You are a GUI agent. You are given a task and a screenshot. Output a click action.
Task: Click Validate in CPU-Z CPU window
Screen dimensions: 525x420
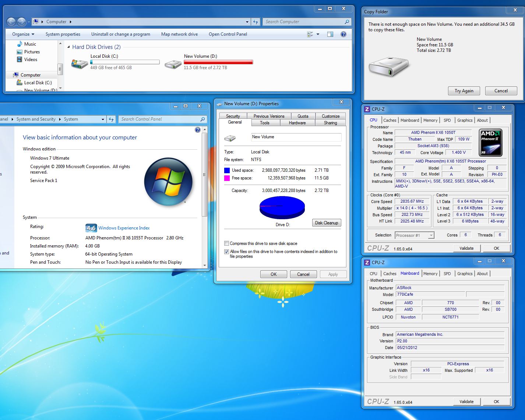coord(466,248)
